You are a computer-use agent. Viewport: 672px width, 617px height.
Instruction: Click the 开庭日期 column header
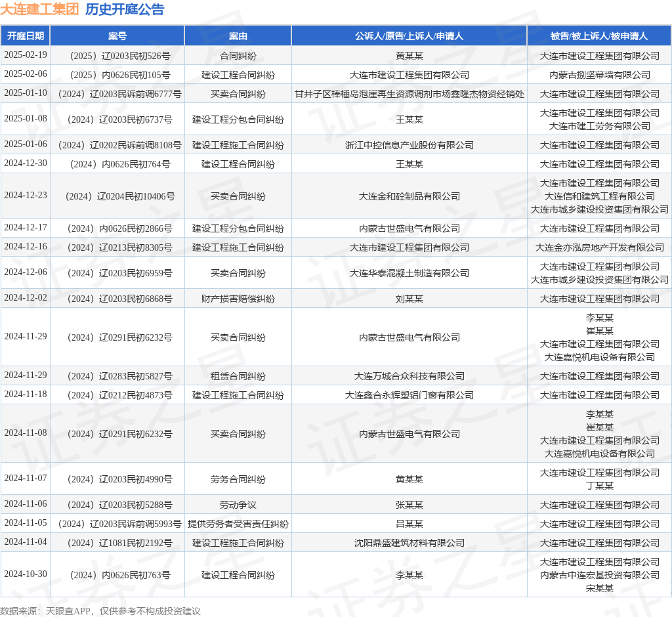tap(26, 36)
